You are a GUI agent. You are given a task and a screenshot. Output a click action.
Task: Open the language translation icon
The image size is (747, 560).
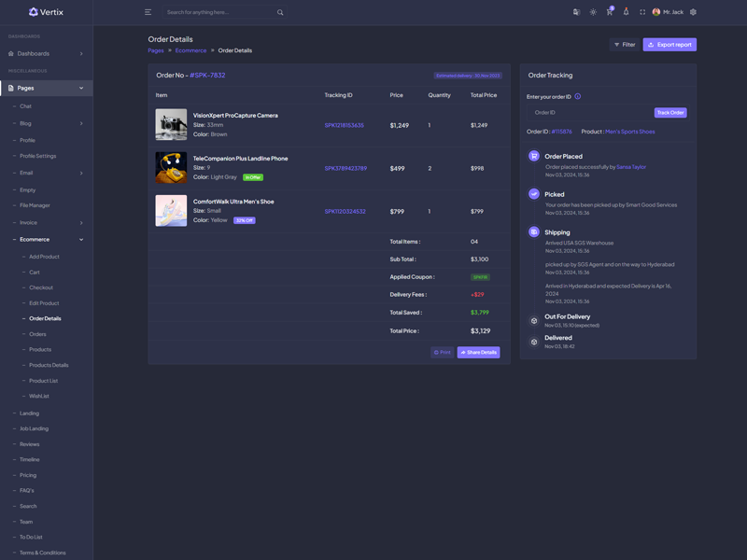point(576,12)
